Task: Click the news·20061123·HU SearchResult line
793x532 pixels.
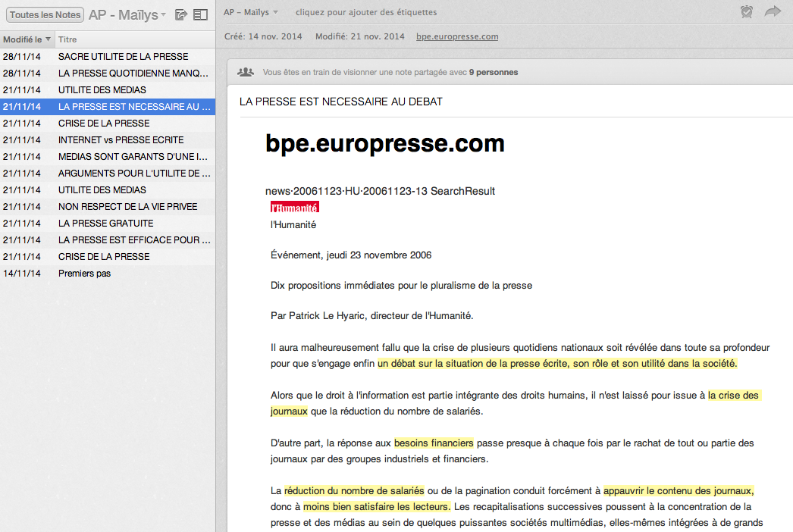Action: pyautogui.click(x=380, y=191)
